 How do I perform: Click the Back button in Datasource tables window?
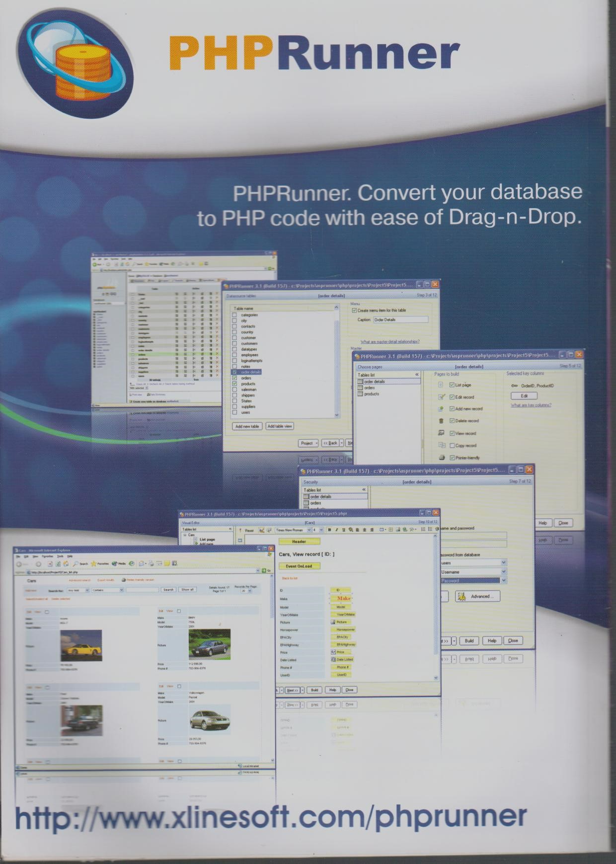[330, 443]
